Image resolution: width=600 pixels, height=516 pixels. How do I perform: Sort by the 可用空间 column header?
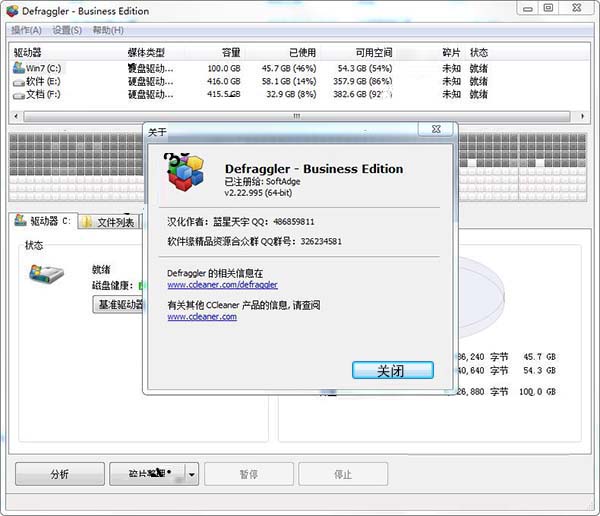[x=374, y=53]
